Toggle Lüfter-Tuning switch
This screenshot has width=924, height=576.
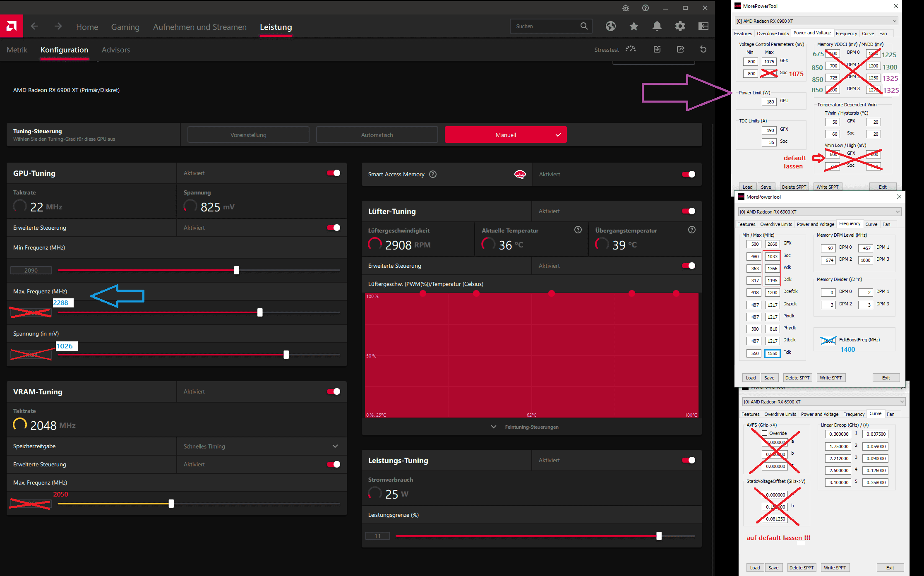pos(689,211)
